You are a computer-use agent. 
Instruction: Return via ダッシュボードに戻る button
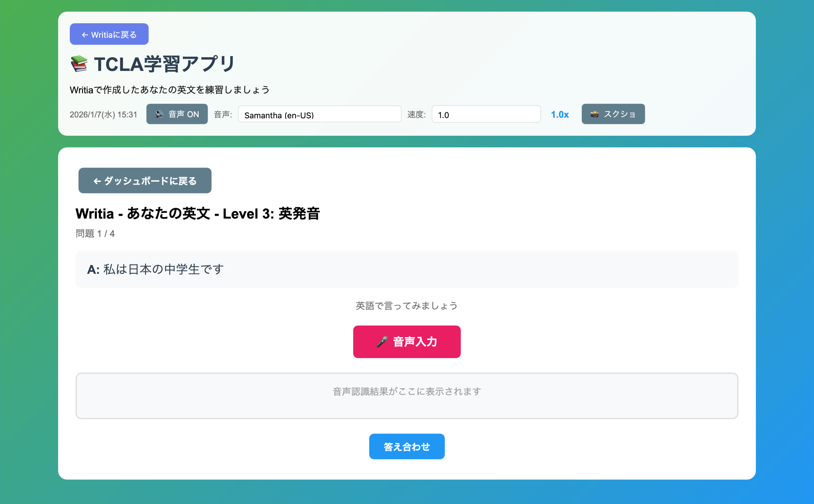[x=145, y=181]
